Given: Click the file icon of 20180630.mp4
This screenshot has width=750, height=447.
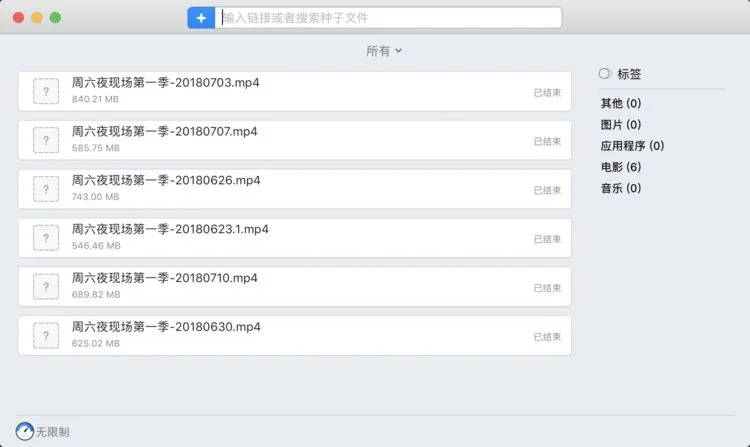Looking at the screenshot, I should (46, 336).
